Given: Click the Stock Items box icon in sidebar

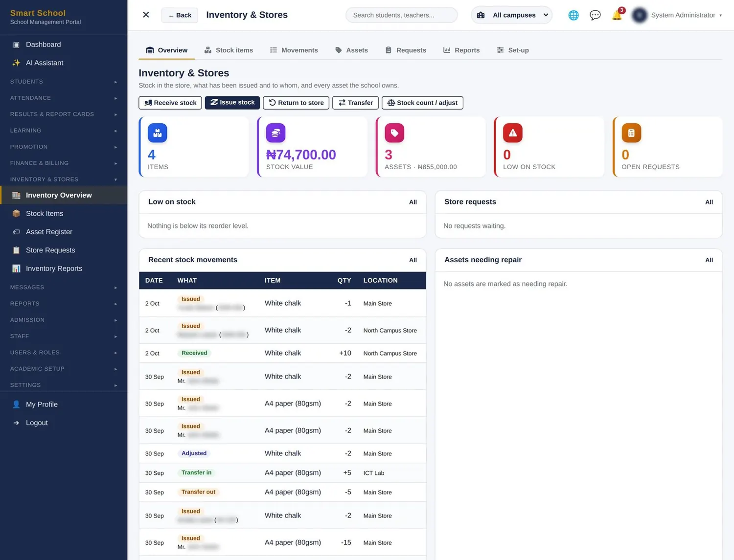Looking at the screenshot, I should click(16, 213).
